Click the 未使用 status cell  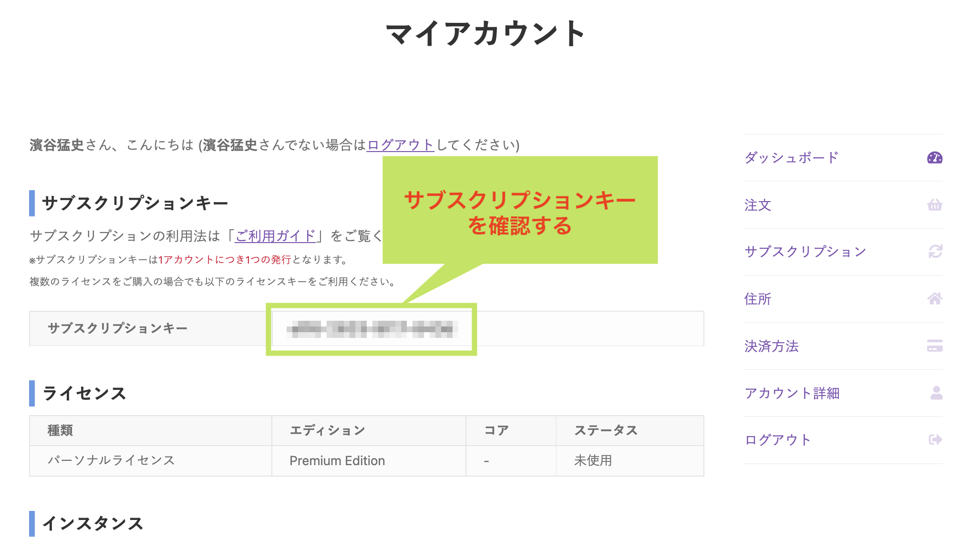point(593,460)
